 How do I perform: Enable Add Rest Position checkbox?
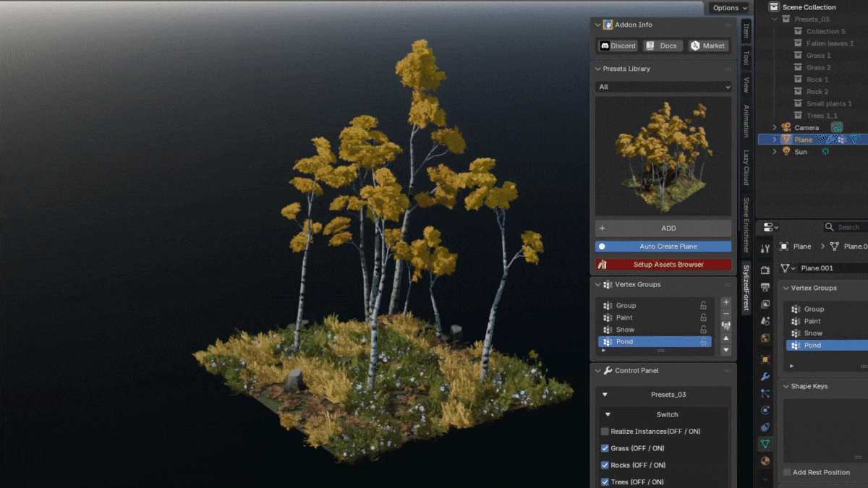787,472
